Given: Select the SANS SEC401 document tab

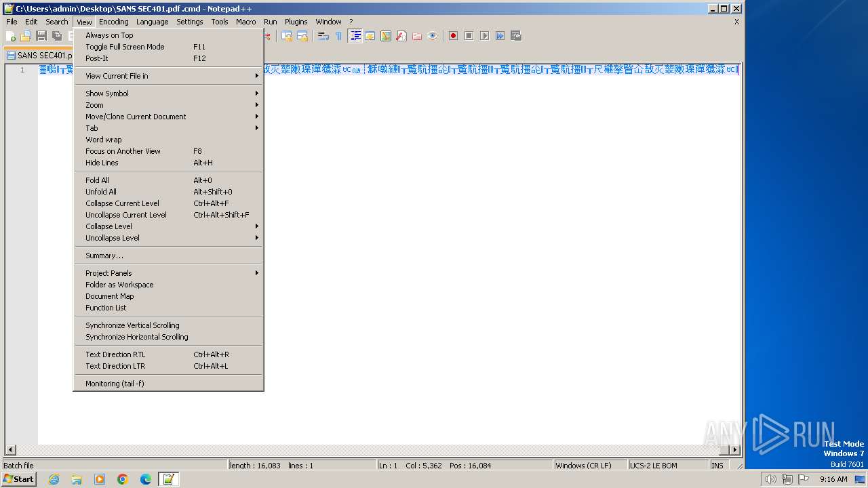Looking at the screenshot, I should click(x=39, y=56).
